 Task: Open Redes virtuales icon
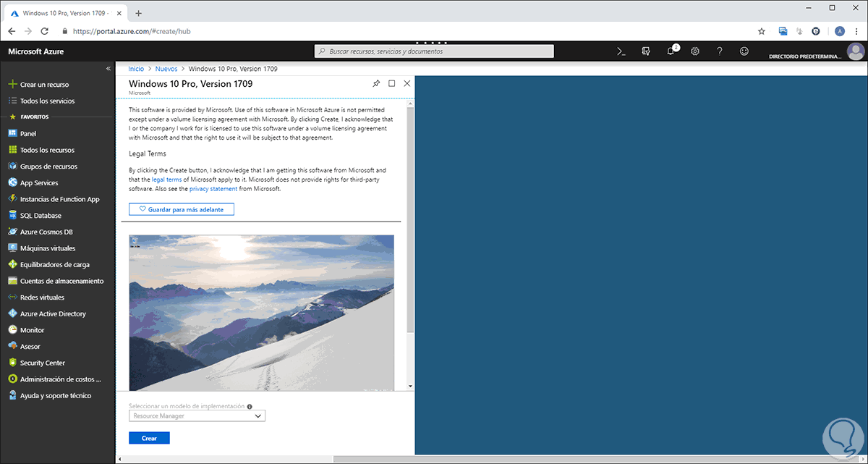(x=12, y=298)
